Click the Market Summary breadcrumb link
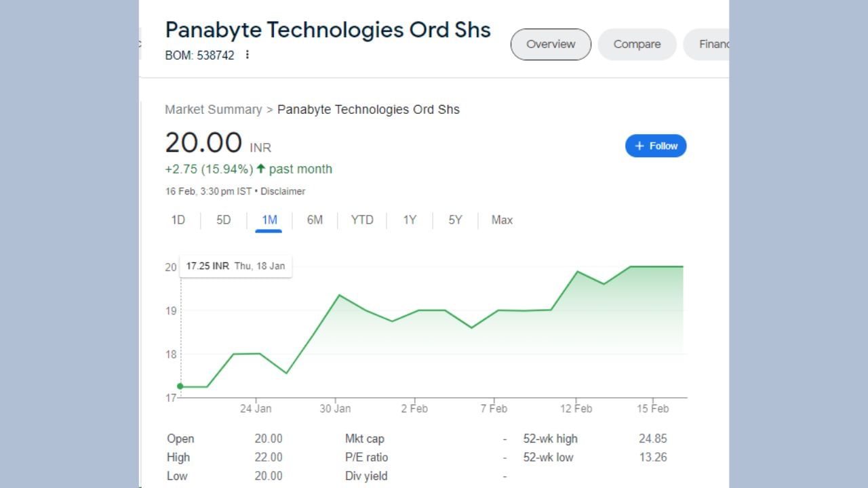Screen dimensions: 868x488 point(214,109)
